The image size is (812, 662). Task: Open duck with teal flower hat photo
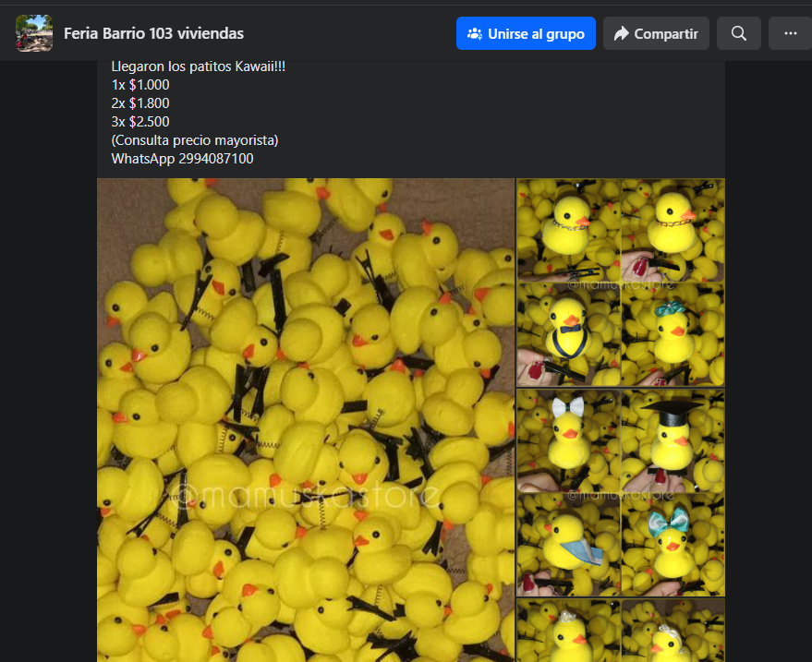pyautogui.click(x=673, y=335)
